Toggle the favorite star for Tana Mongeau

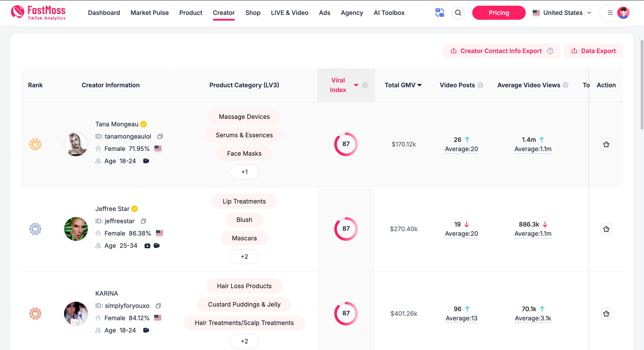click(606, 144)
